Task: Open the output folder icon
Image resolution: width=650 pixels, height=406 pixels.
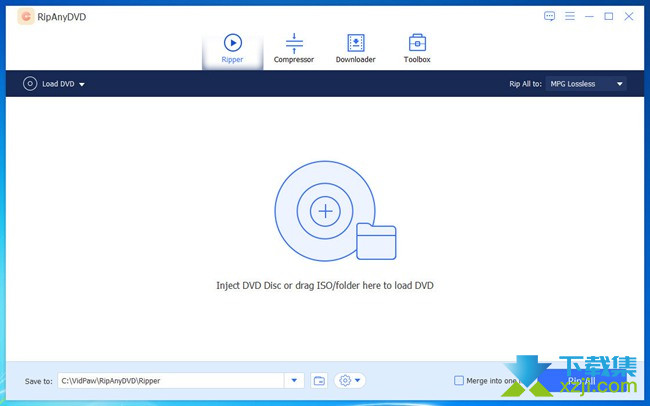Action: (x=319, y=380)
